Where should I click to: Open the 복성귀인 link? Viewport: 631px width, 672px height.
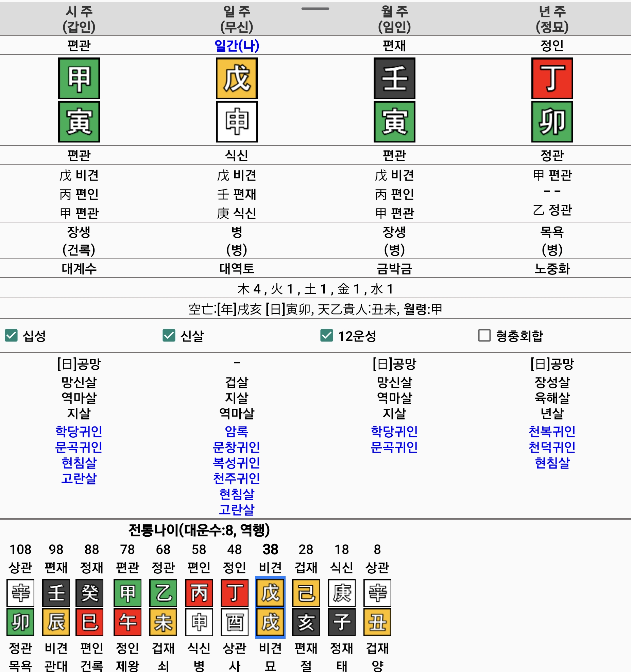237,463
